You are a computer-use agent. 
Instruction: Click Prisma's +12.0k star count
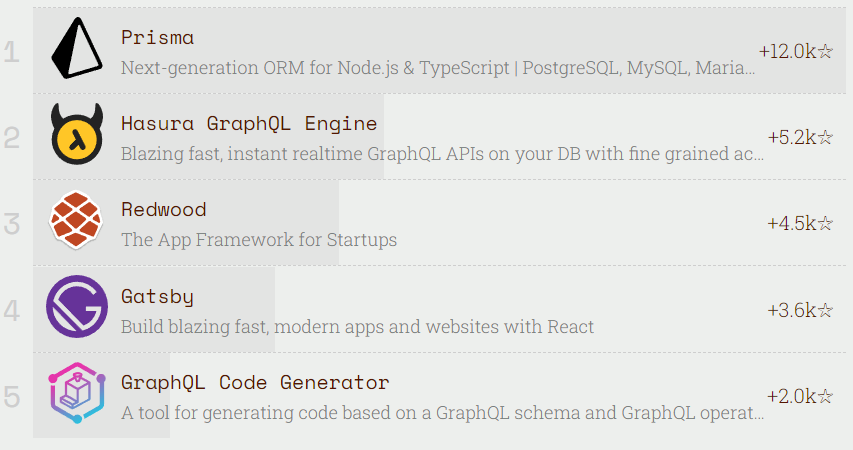(795, 51)
